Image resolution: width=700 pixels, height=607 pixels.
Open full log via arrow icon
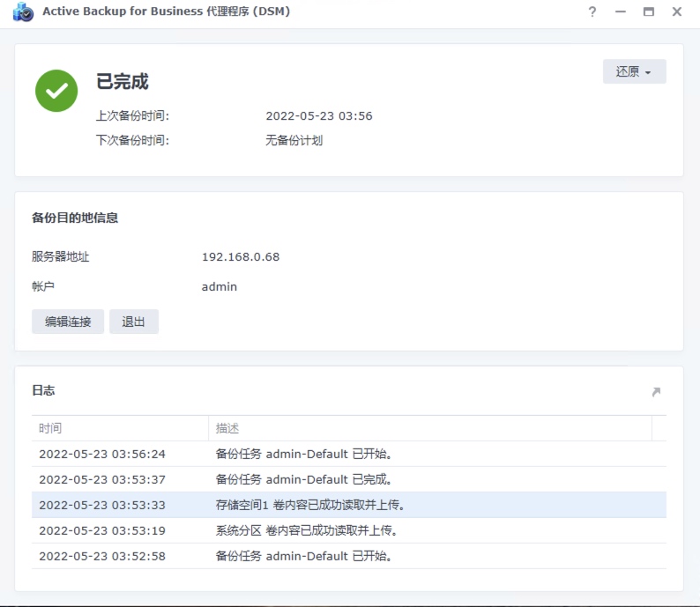pyautogui.click(x=656, y=391)
